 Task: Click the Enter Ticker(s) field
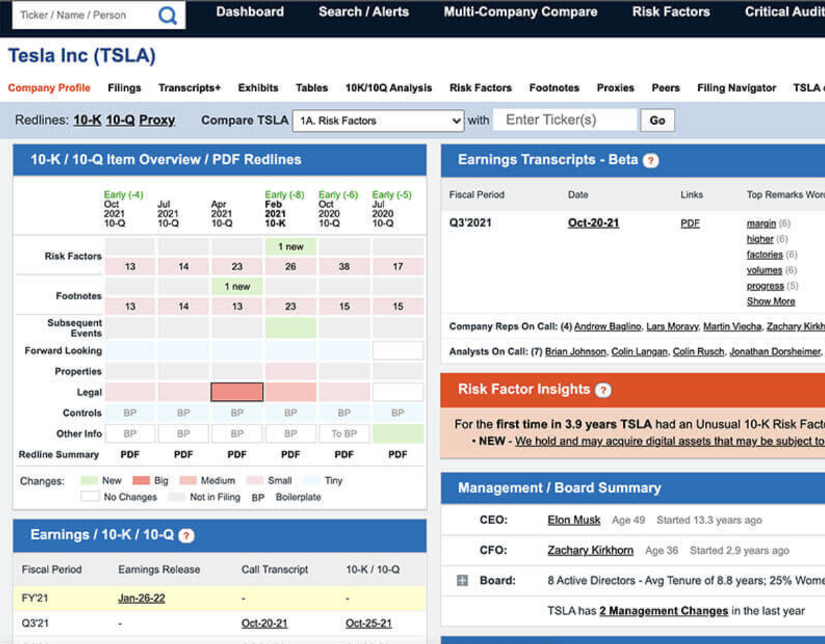coord(565,120)
